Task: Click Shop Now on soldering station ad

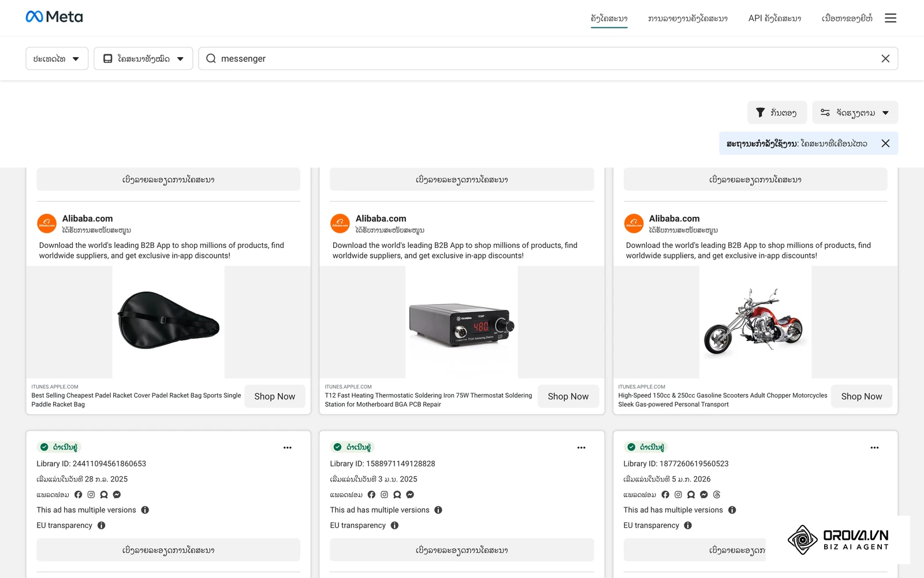Action: point(568,397)
